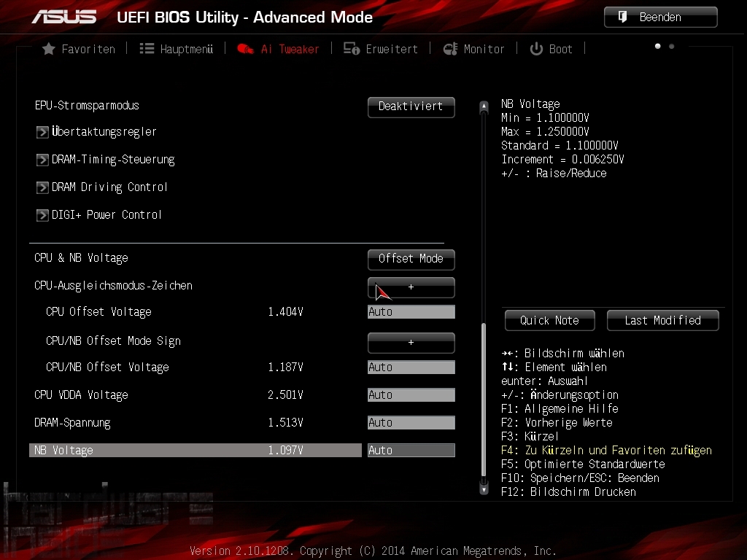The width and height of the screenshot is (747, 560).
Task: Click the arrow icon beside Übertaktungsregler
Action: pyautogui.click(x=42, y=132)
